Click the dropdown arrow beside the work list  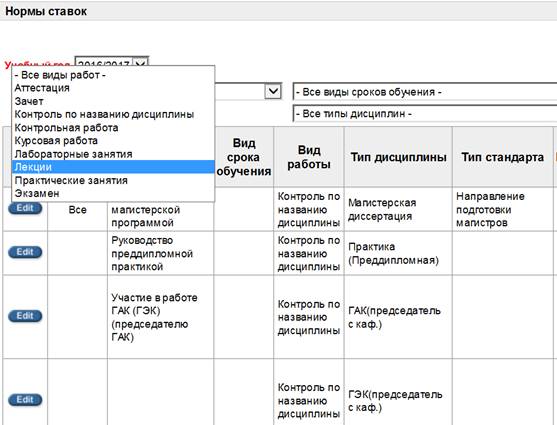tap(273, 91)
